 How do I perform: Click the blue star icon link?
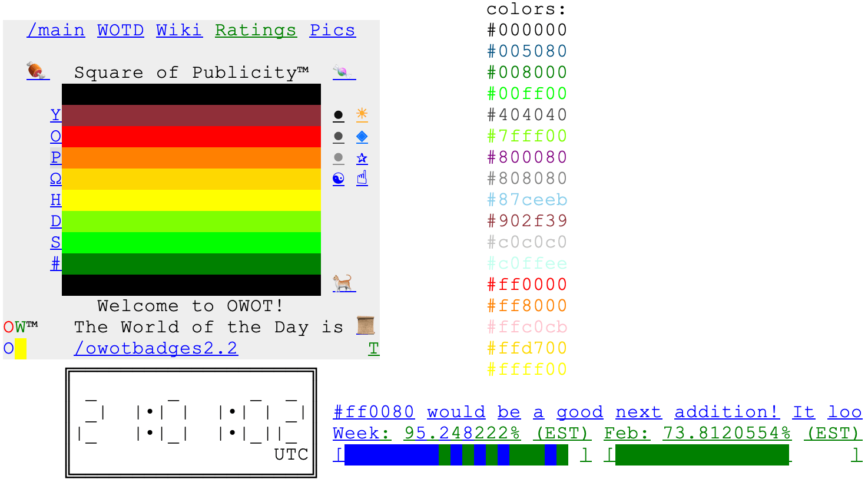click(362, 158)
